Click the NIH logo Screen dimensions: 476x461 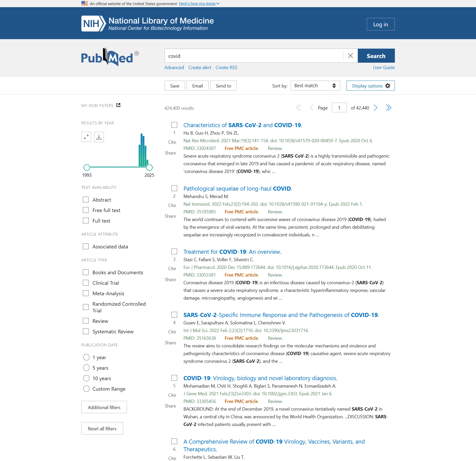[93, 24]
